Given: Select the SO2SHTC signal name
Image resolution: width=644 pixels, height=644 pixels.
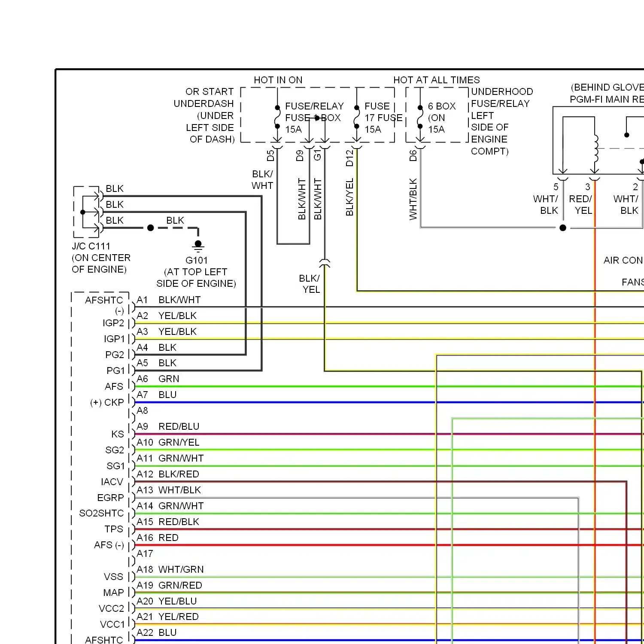Looking at the screenshot, I should click(101, 513).
